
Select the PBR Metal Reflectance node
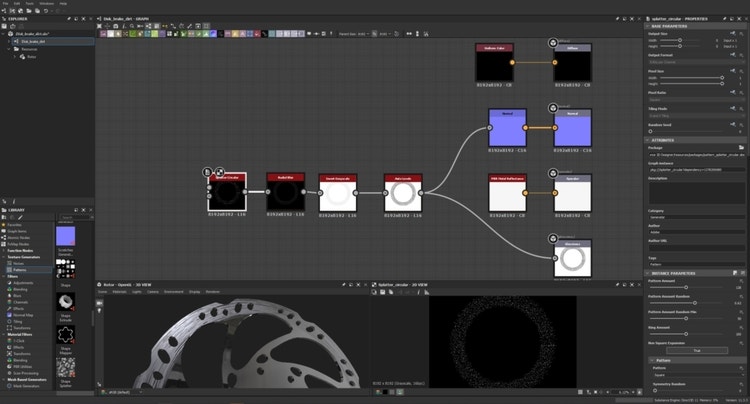click(507, 191)
